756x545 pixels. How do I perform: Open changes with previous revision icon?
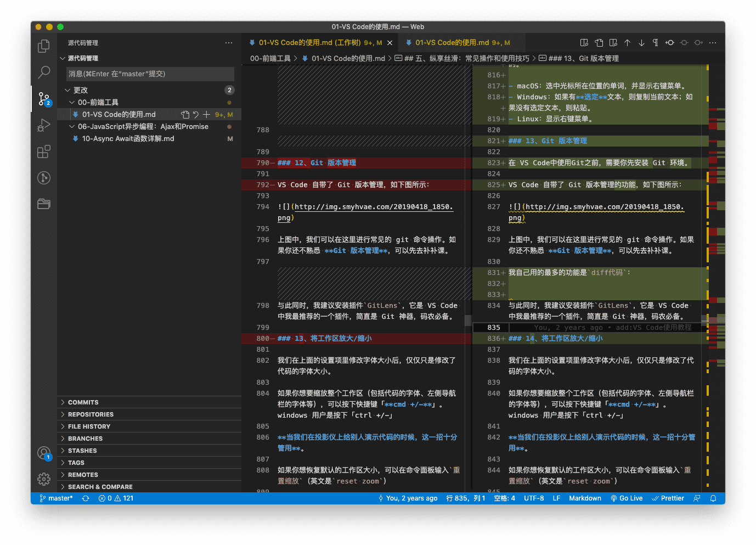(670, 43)
